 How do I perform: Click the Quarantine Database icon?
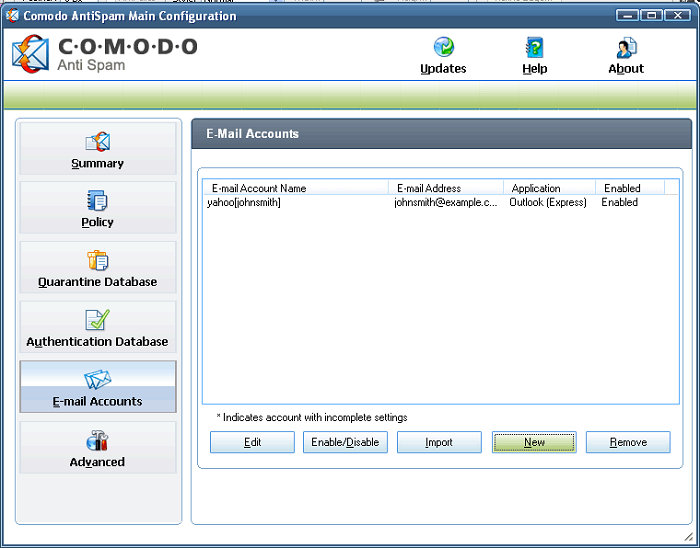(x=97, y=261)
